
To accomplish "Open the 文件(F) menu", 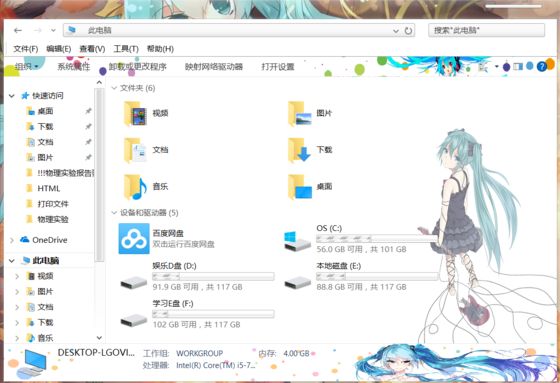I will pos(26,49).
